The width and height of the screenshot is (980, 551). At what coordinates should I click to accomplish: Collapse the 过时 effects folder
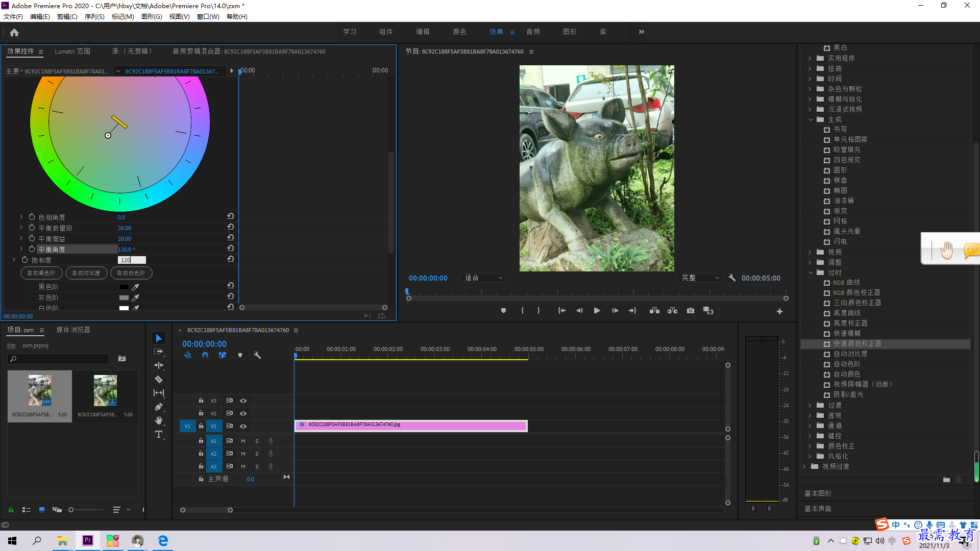(810, 273)
